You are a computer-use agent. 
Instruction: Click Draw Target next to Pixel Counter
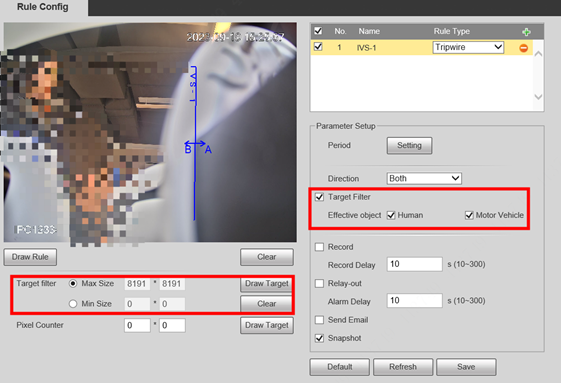(267, 325)
